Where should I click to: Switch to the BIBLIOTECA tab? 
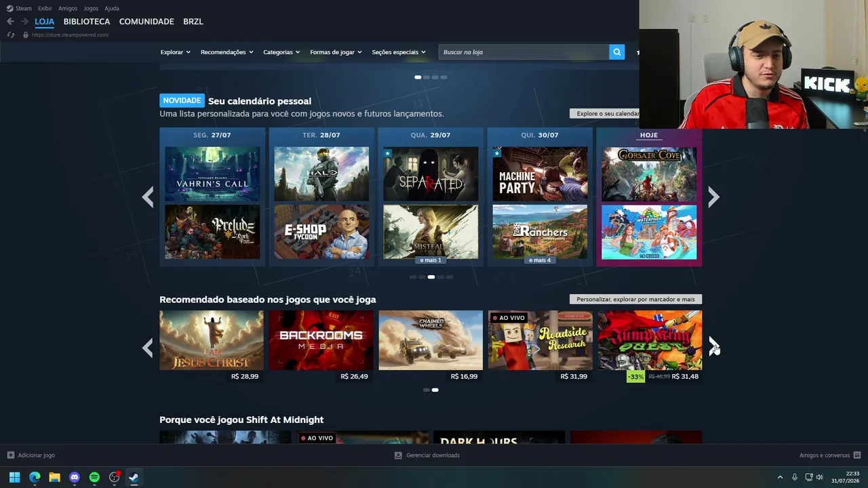87,22
